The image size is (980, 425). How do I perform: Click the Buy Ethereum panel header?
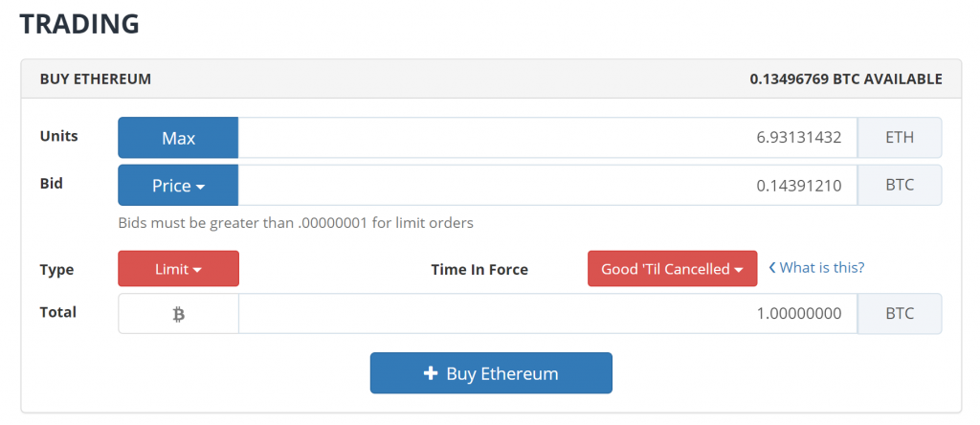[x=491, y=78]
